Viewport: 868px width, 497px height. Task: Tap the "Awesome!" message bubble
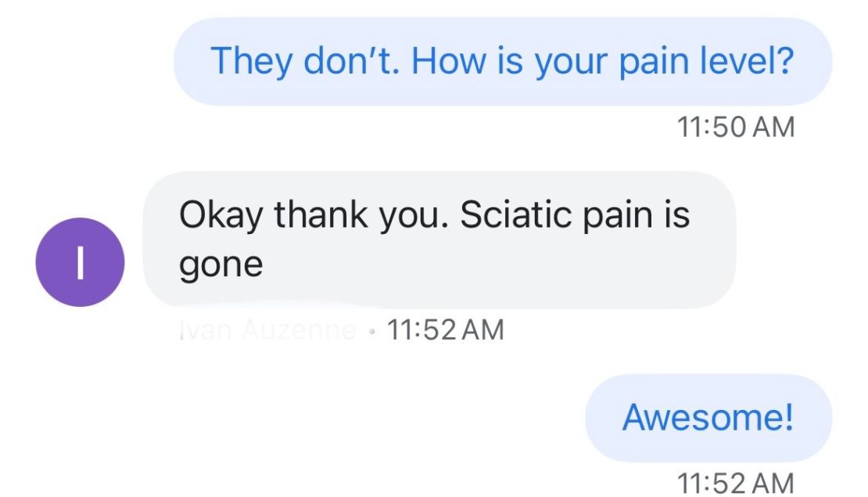coord(708,417)
